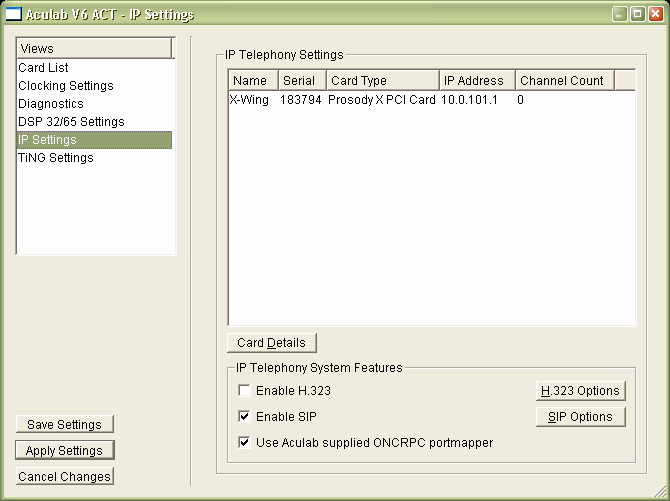Click serial number 183794
This screenshot has height=501, width=670.
coord(300,100)
